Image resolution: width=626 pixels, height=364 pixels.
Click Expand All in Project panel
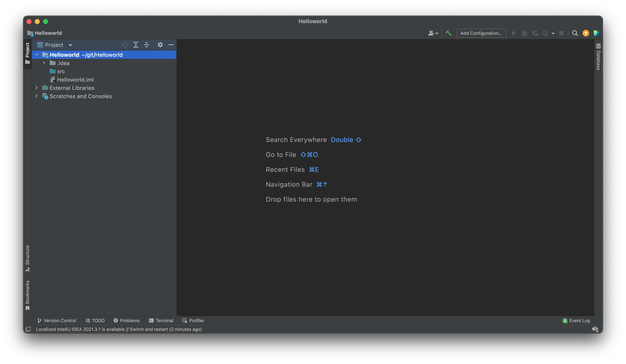pos(136,45)
